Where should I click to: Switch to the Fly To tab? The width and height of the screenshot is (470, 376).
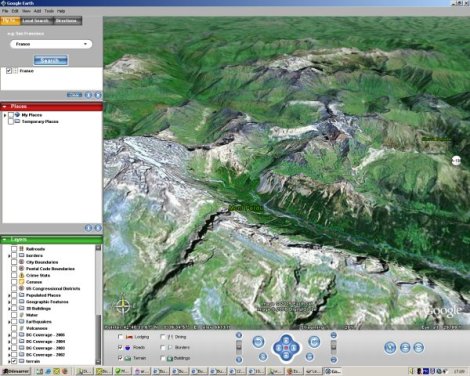pyautogui.click(x=10, y=21)
